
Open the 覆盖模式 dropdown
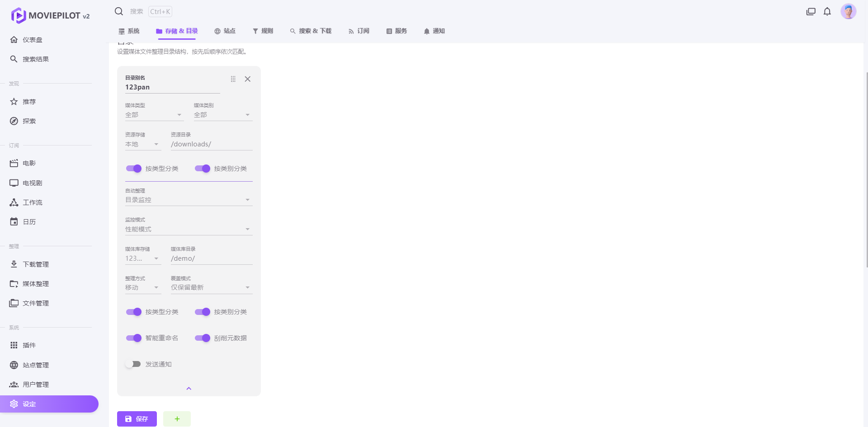211,287
